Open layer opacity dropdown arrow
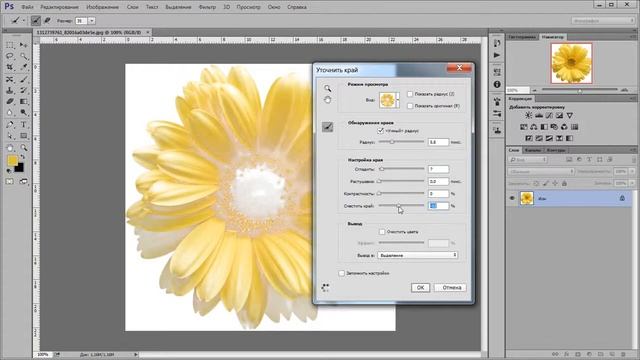This screenshot has height=360, width=640. pyautogui.click(x=632, y=171)
